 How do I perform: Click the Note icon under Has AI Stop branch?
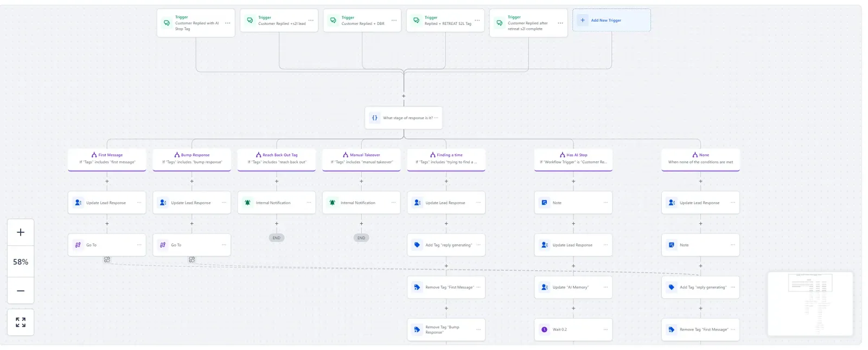click(x=544, y=203)
